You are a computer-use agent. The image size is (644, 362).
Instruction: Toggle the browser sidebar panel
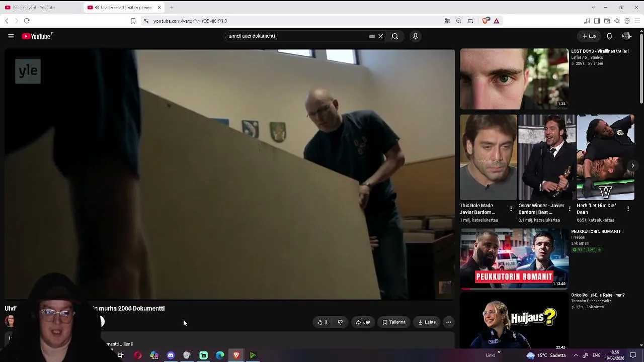597,21
